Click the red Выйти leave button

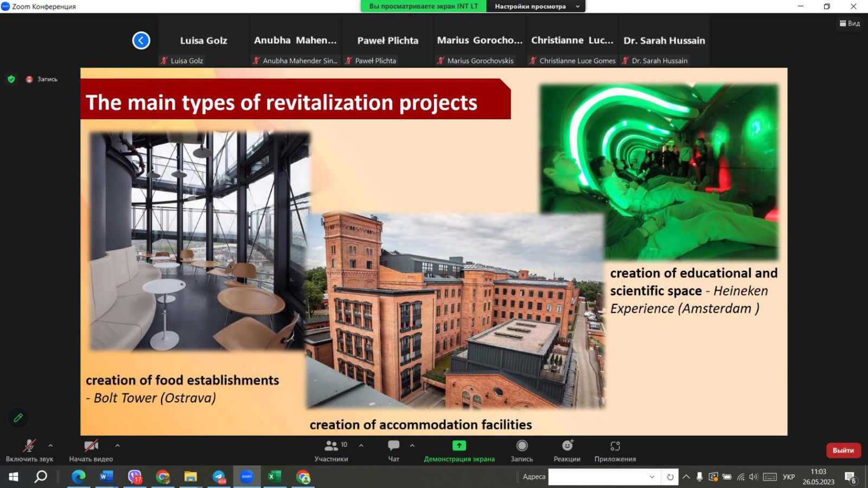[x=843, y=450]
